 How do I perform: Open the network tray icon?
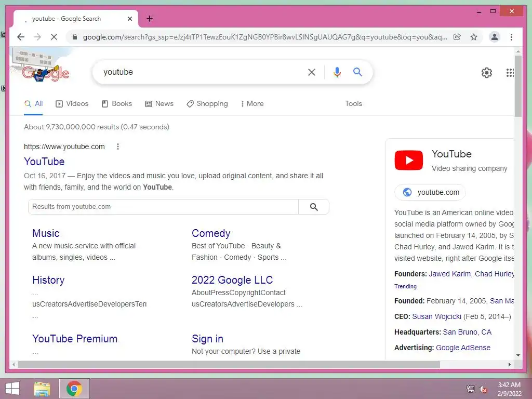tap(470, 389)
